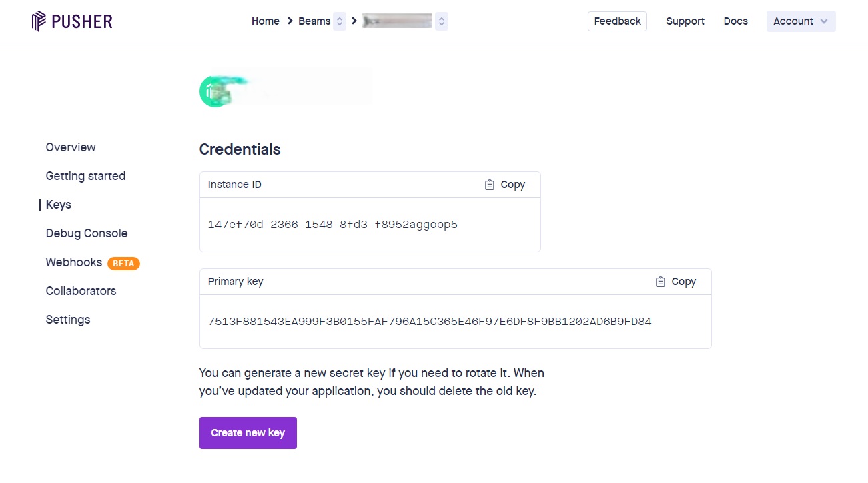Navigate to Home in the breadcrumb
This screenshot has width=868, height=483.
(x=265, y=21)
